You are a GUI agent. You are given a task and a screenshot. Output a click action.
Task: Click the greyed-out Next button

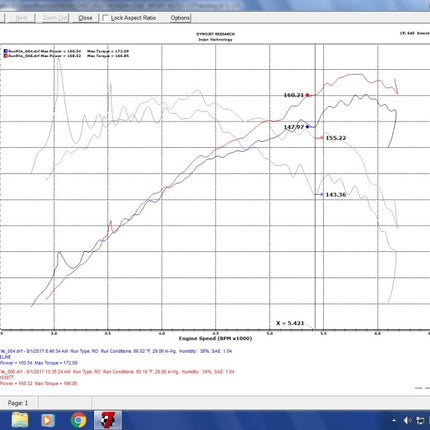[21, 18]
